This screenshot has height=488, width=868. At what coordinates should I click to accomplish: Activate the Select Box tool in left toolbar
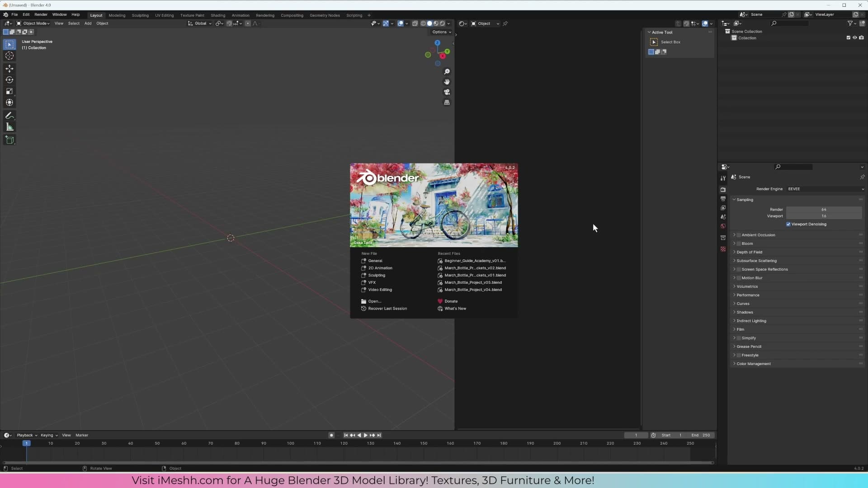[9, 44]
